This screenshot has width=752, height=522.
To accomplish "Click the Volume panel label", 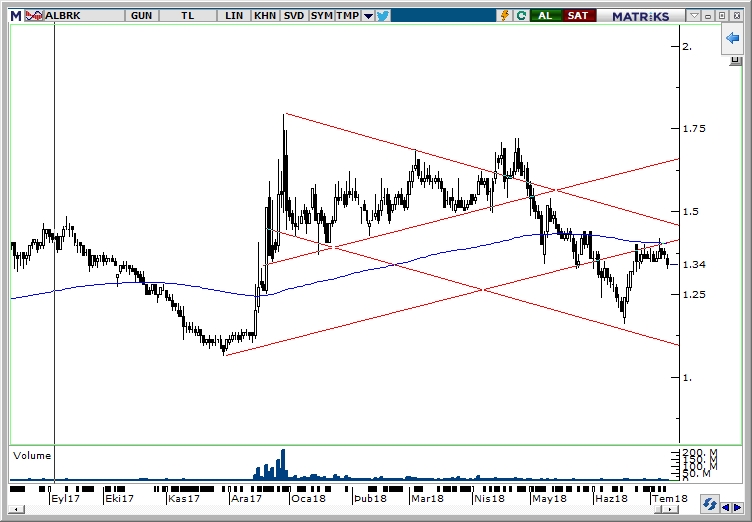I will coord(32,456).
